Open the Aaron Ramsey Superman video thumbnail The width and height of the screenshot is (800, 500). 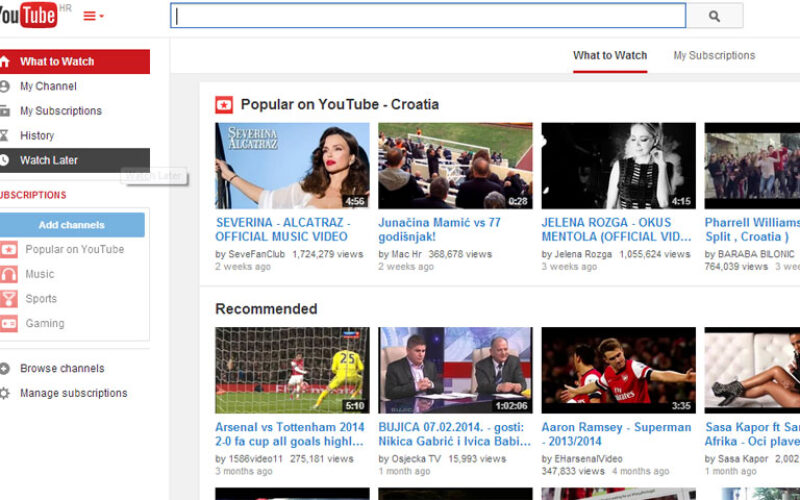pos(618,370)
